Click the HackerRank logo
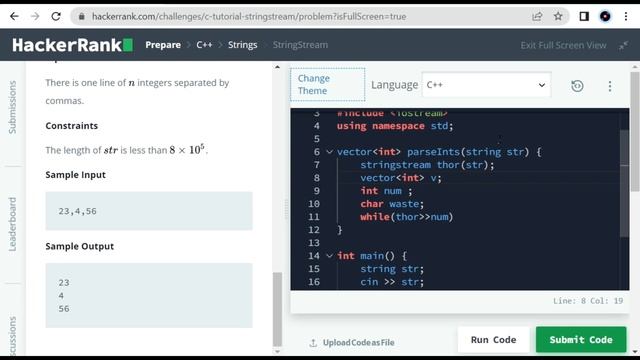 (72, 45)
